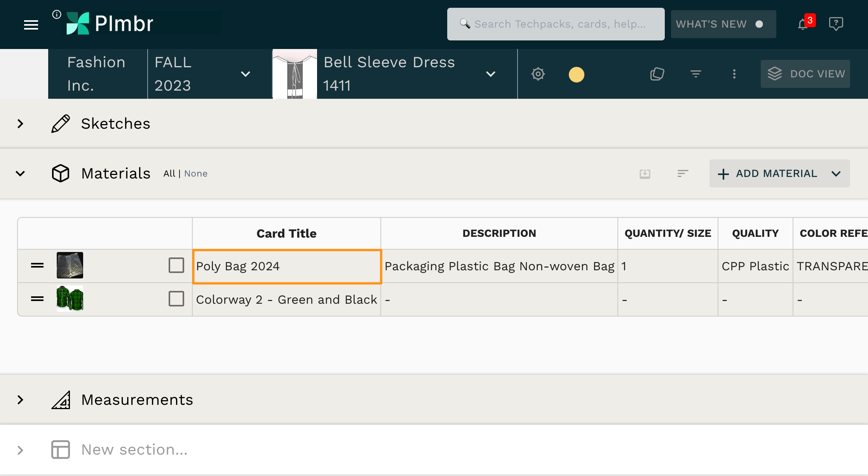Screen dimensions: 868x476
Task: Click the Materials download import icon
Action: [x=645, y=173]
